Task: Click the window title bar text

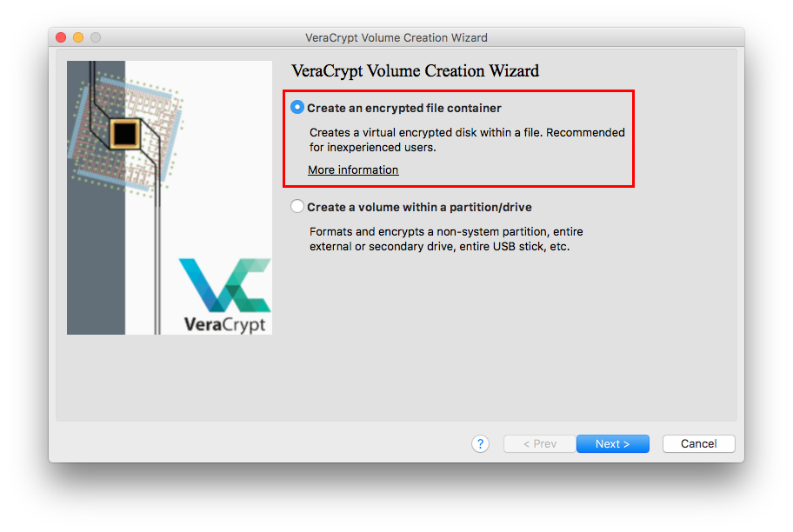Action: [x=396, y=38]
